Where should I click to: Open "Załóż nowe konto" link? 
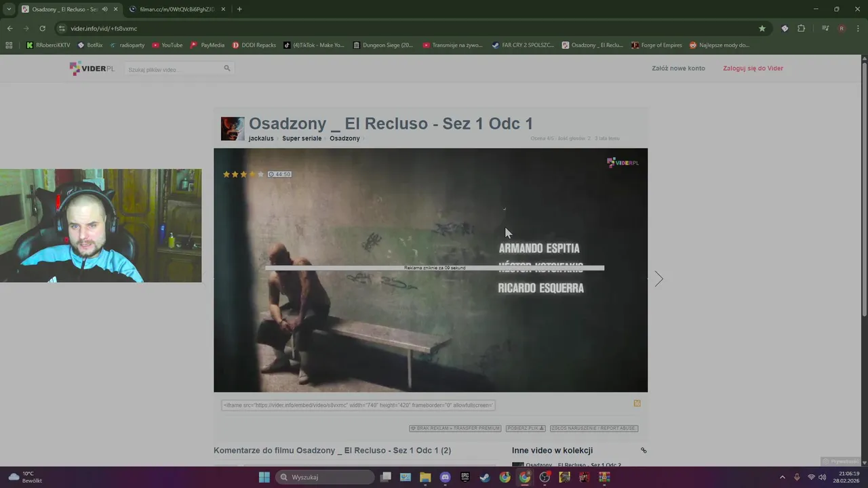(x=678, y=68)
